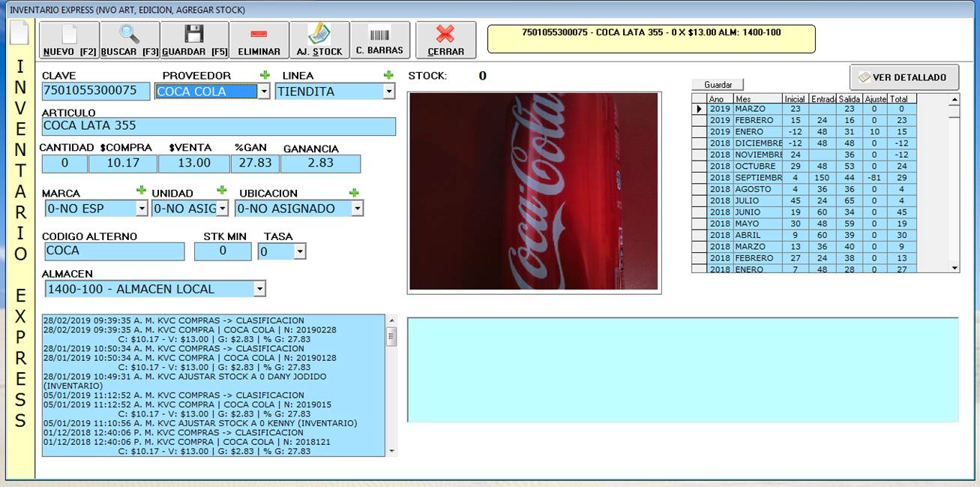The image size is (980, 487).
Task: Click GANANCIA field showing 2.83
Action: coord(320,164)
